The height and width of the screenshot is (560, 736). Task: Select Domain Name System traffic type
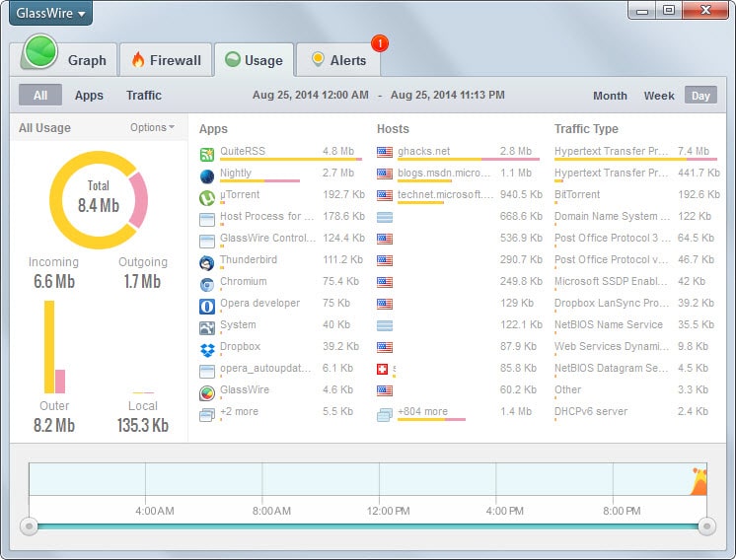point(612,216)
